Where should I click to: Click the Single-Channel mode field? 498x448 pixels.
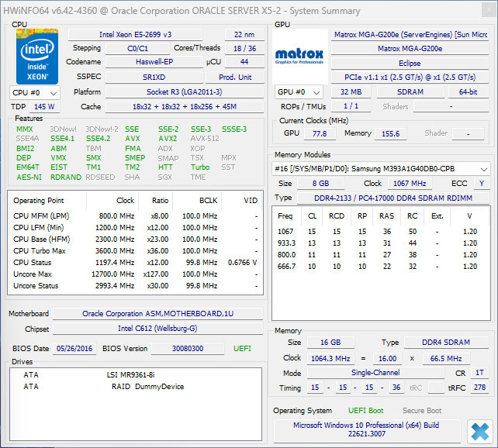375,373
